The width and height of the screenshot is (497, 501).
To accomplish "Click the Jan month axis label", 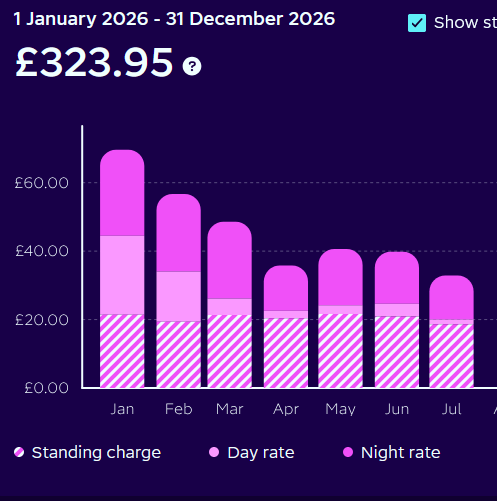I will [122, 409].
